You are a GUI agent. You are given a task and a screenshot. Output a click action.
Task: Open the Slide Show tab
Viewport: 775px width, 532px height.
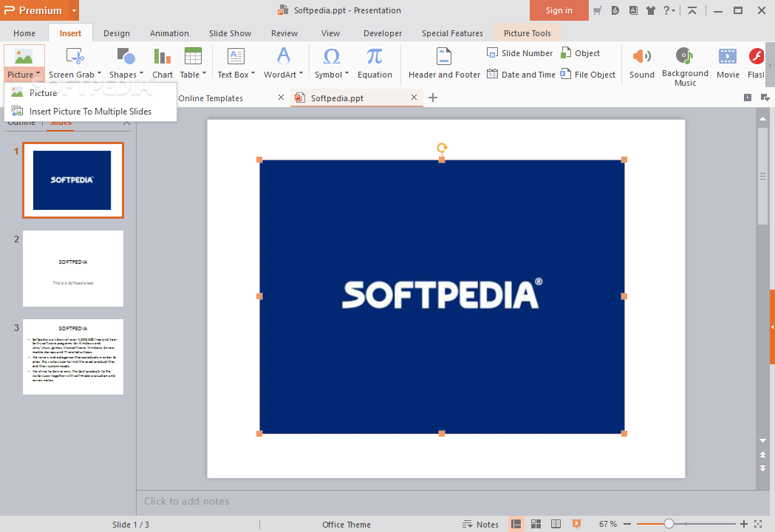(x=230, y=33)
